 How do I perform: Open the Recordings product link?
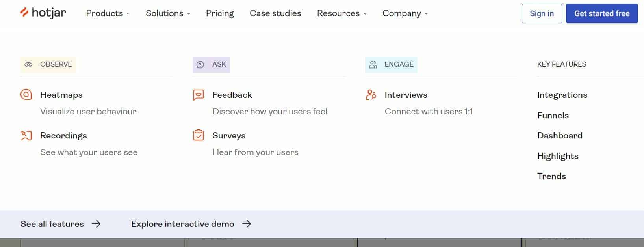pos(63,136)
